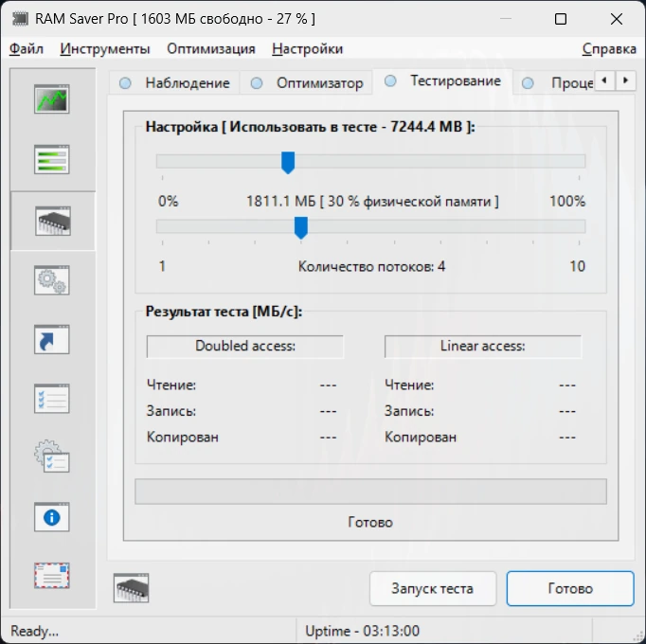Open the blue info sidebar icon
This screenshot has height=644, width=646.
click(52, 517)
